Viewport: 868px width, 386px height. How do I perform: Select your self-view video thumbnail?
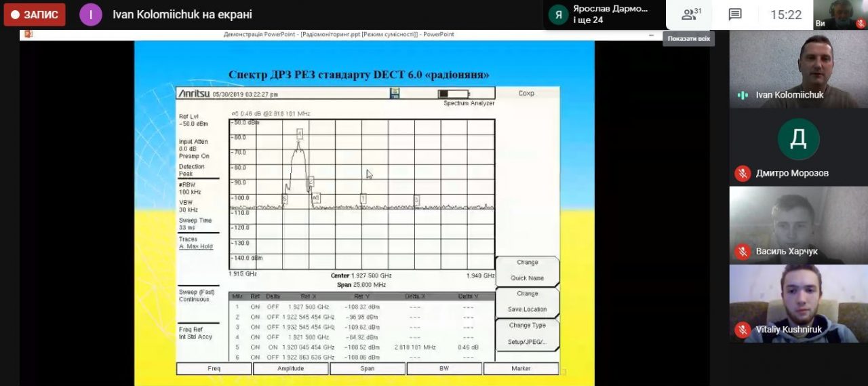pos(840,14)
